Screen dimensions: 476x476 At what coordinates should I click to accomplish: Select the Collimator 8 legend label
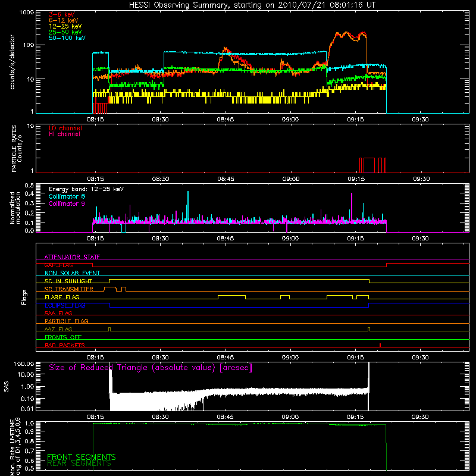(x=67, y=196)
